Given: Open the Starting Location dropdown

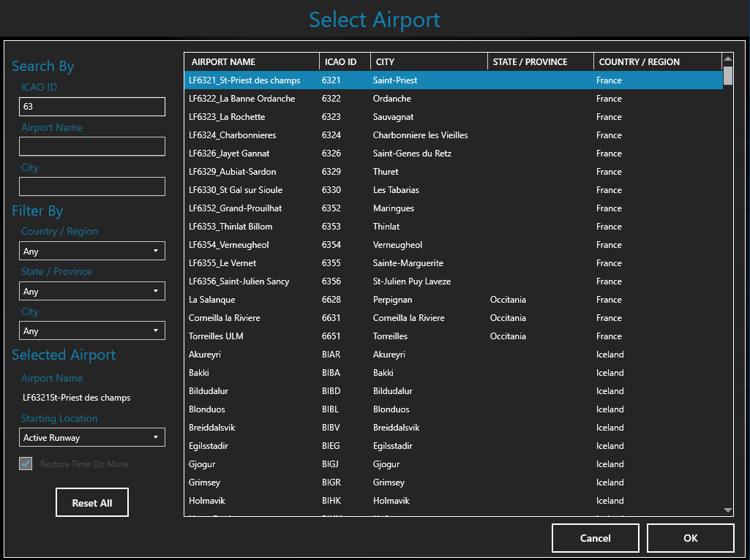Looking at the screenshot, I should pos(92,438).
